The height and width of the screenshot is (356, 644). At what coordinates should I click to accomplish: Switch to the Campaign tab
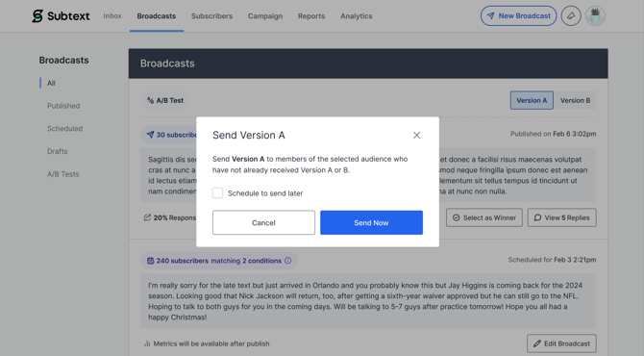[x=265, y=16]
